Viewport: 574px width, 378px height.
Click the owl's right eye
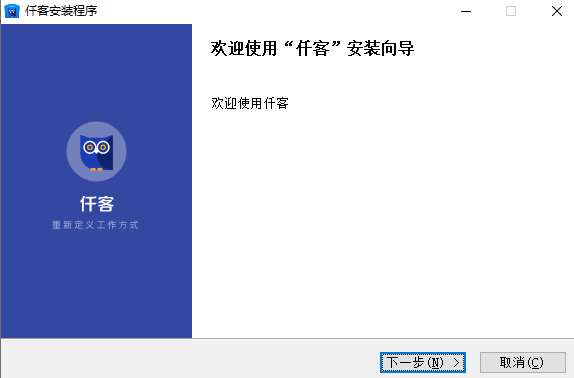click(x=103, y=147)
